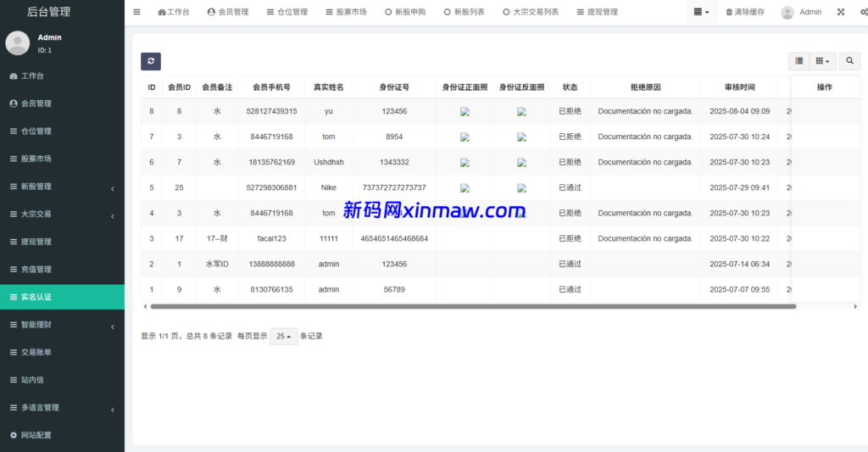Open ID back photo for Nike
The image size is (868, 452).
[x=521, y=187]
